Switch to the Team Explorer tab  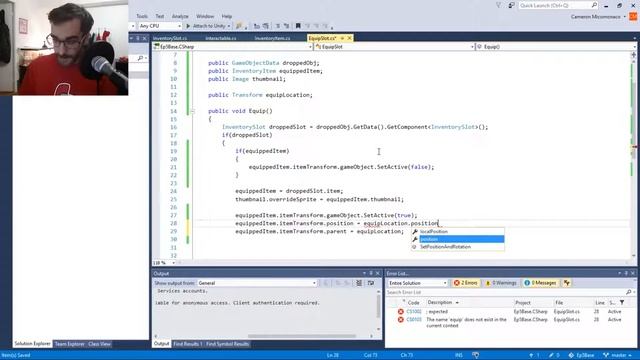pos(69,344)
